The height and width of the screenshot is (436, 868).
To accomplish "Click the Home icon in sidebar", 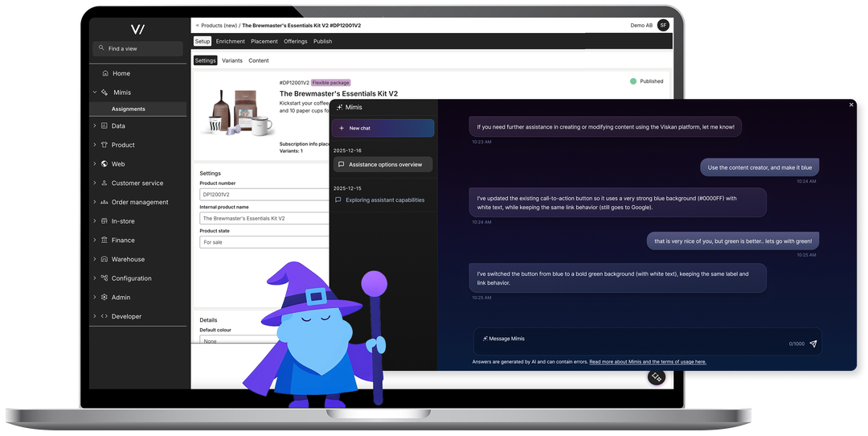I will [x=104, y=73].
